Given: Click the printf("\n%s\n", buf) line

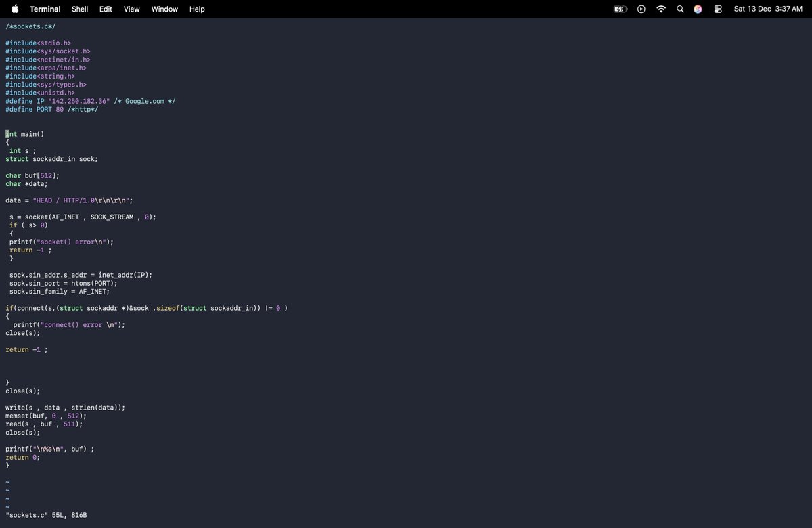Looking at the screenshot, I should 50,449.
